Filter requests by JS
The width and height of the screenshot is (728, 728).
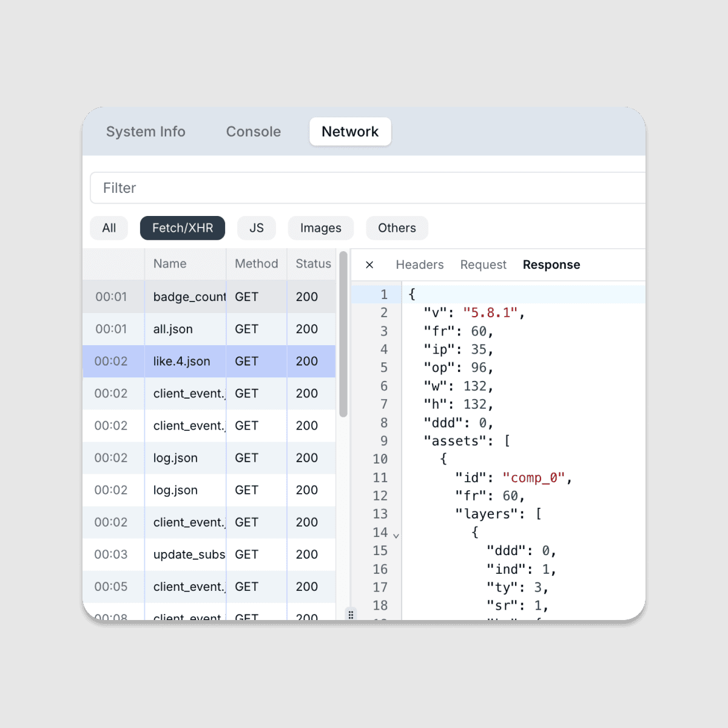pyautogui.click(x=257, y=228)
